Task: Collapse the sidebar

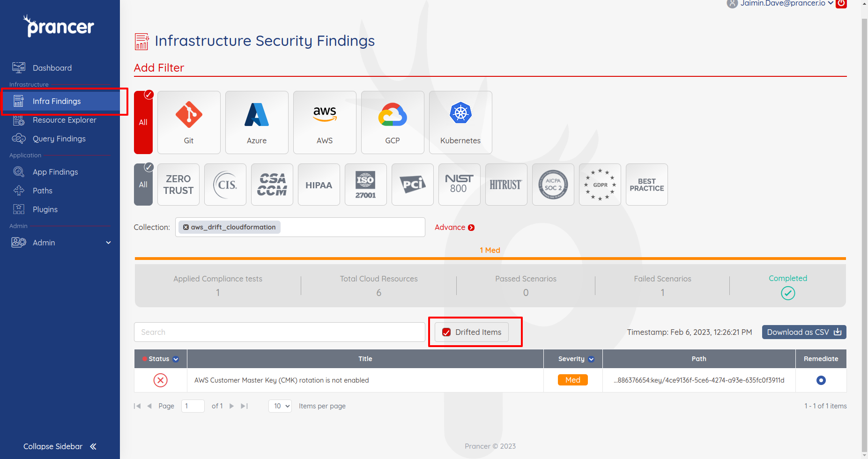Action: [60, 446]
